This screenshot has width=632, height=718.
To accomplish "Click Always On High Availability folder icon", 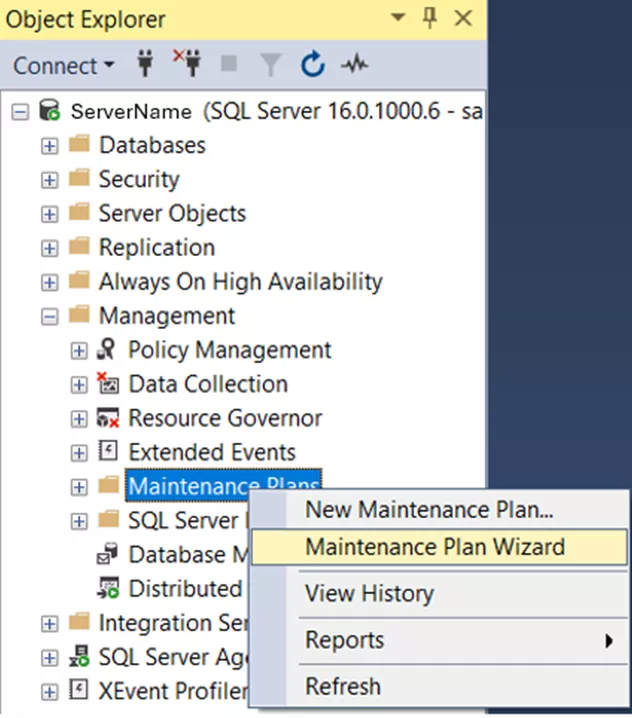I will point(79,280).
